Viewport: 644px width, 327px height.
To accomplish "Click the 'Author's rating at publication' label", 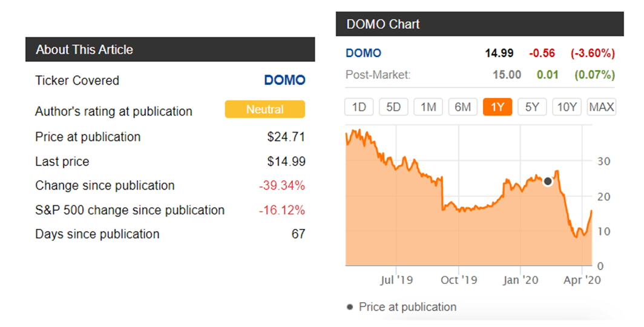I will tap(114, 111).
